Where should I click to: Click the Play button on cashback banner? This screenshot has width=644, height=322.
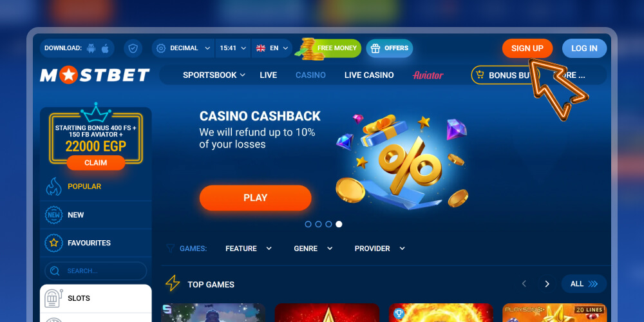(256, 198)
